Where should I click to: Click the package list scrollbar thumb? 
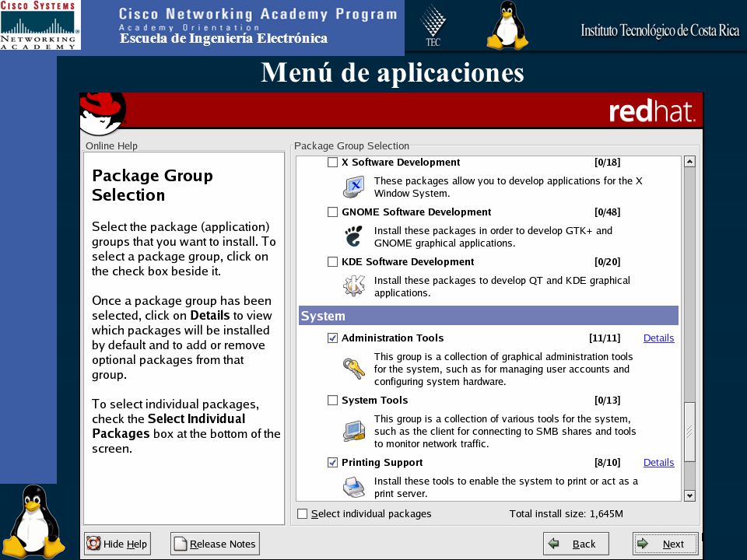(x=689, y=432)
